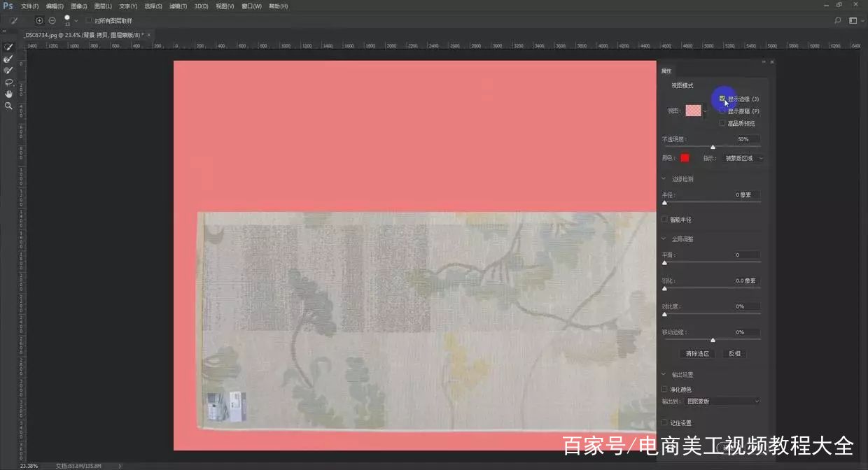Viewport: 868px width, 470px height.
Task: Open the workspace dropdown arrow at top right
Action: click(x=862, y=21)
